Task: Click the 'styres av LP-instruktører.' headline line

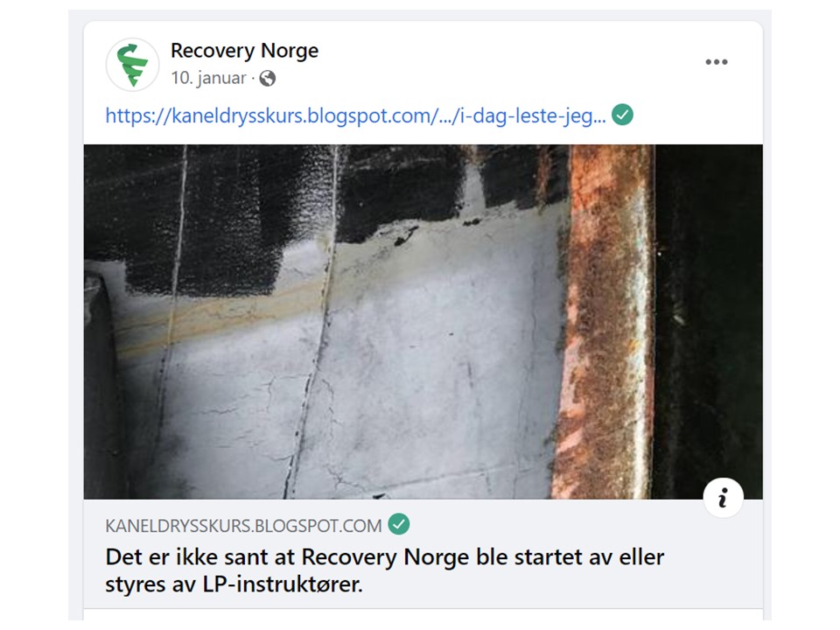Action: [x=234, y=584]
